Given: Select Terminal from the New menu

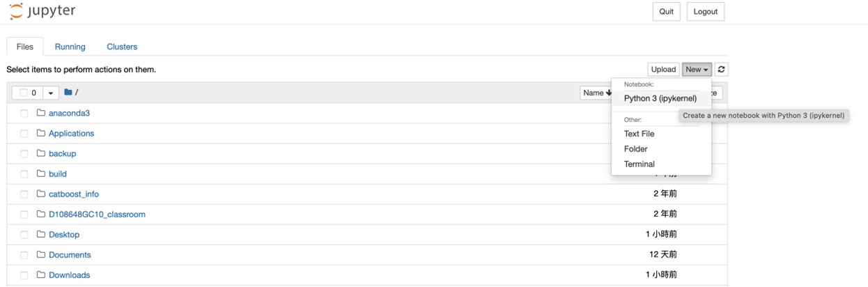Looking at the screenshot, I should click(x=640, y=164).
